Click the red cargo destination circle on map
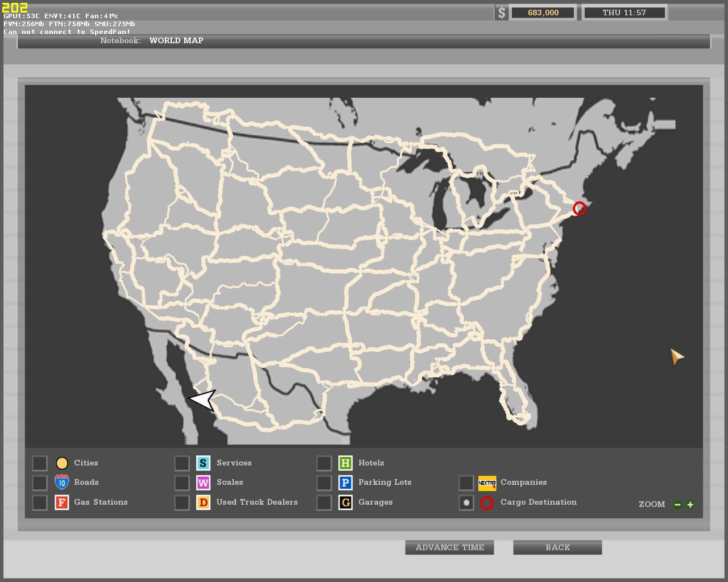Viewport: 728px width, 582px height. [x=579, y=209]
